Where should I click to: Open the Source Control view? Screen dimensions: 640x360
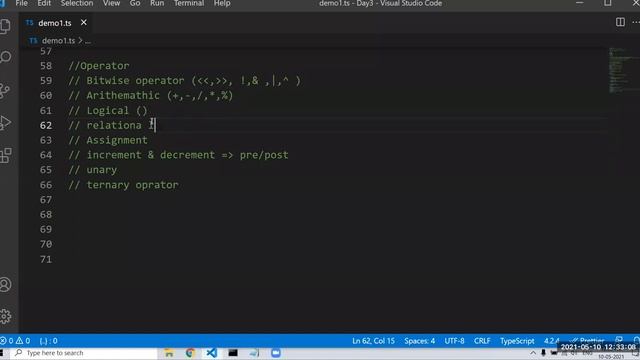coord(5,91)
